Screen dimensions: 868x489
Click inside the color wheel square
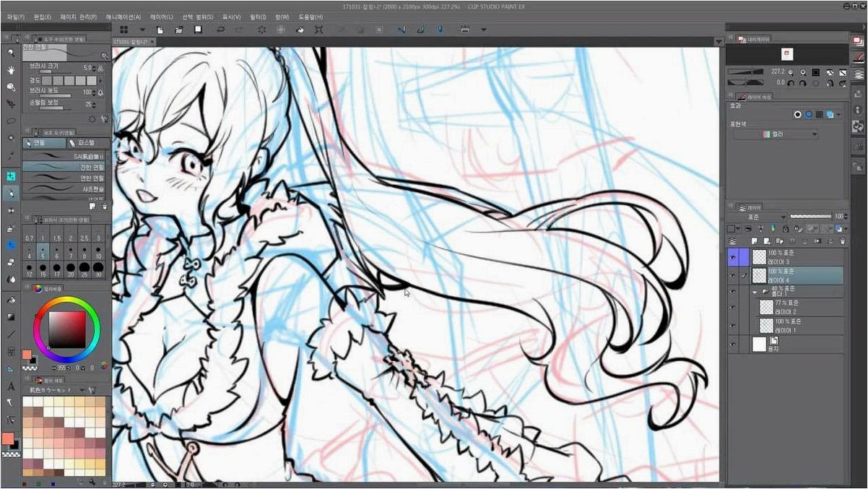pos(66,331)
